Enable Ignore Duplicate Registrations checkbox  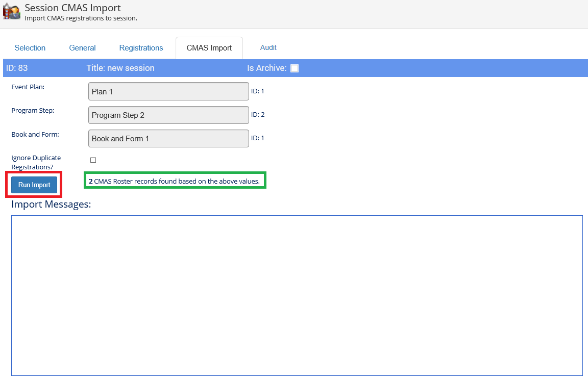(93, 160)
